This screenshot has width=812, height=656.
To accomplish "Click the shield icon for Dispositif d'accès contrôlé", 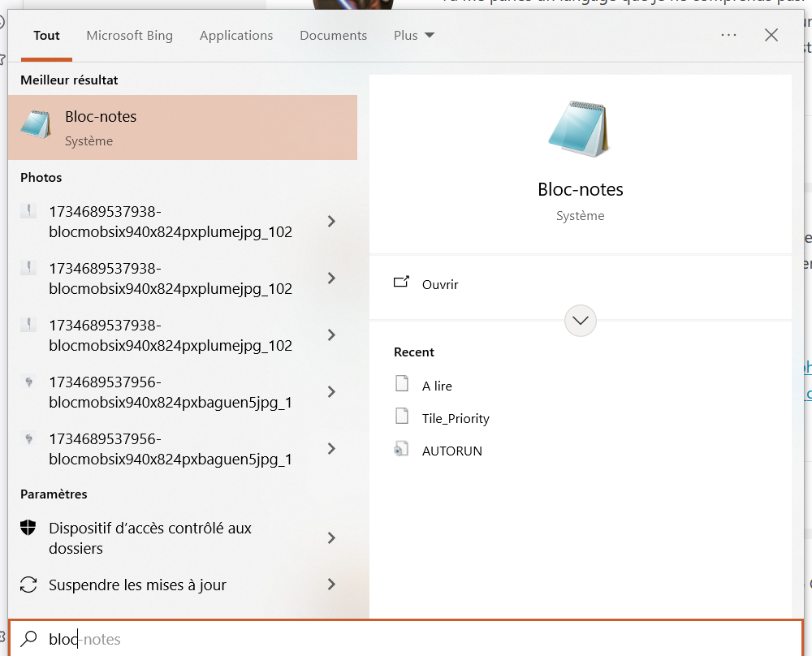I will pos(28,528).
